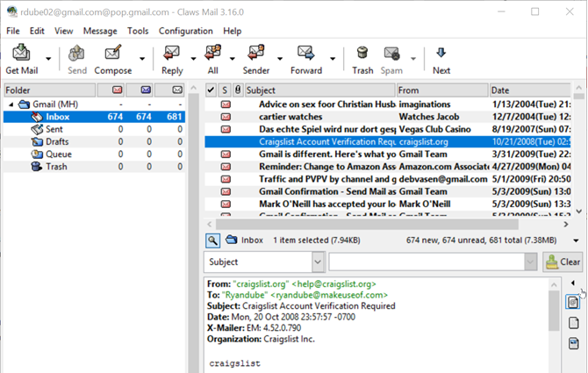Viewport: 588px width, 373px height.
Task: Click the ryandube@makeuseof.com recipient address
Action: 329,295
